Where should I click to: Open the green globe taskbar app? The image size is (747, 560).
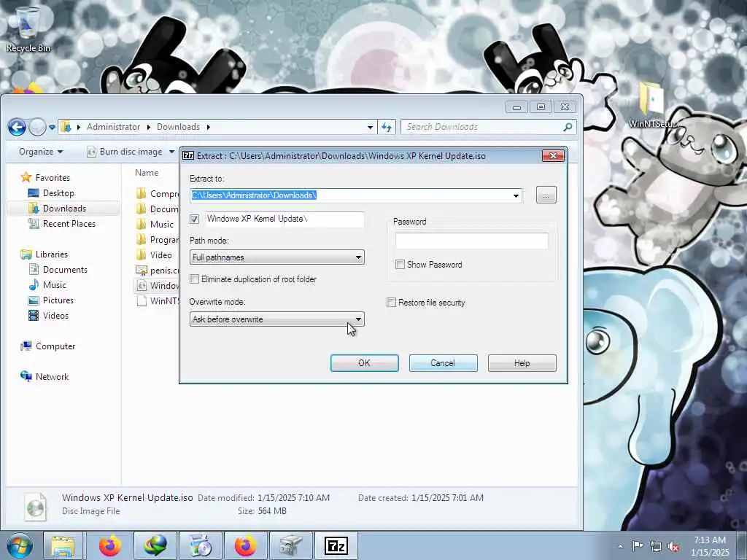[155, 545]
